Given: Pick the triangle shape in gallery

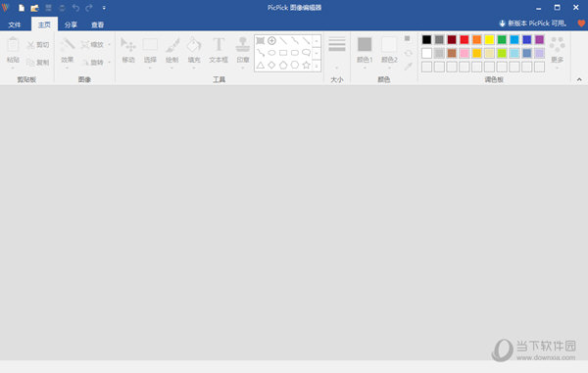Looking at the screenshot, I should tap(261, 66).
